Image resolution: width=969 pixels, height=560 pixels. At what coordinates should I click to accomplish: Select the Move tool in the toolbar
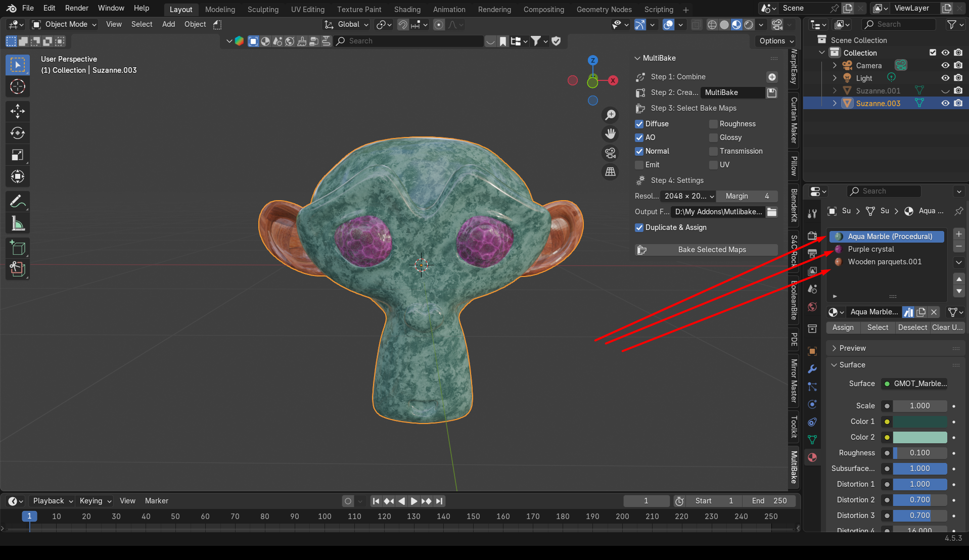point(18,111)
